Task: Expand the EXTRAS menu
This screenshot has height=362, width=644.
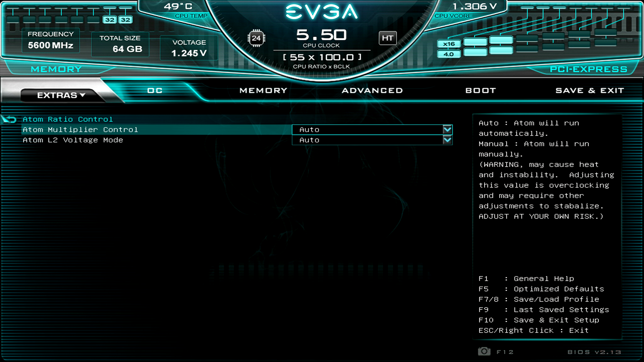Action: coord(61,95)
